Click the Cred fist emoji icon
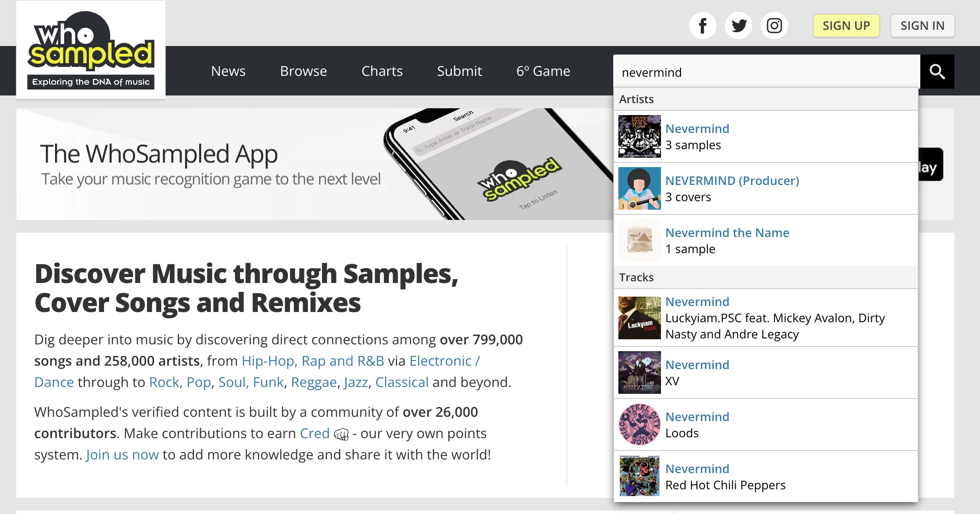Image resolution: width=980 pixels, height=514 pixels. click(x=341, y=434)
